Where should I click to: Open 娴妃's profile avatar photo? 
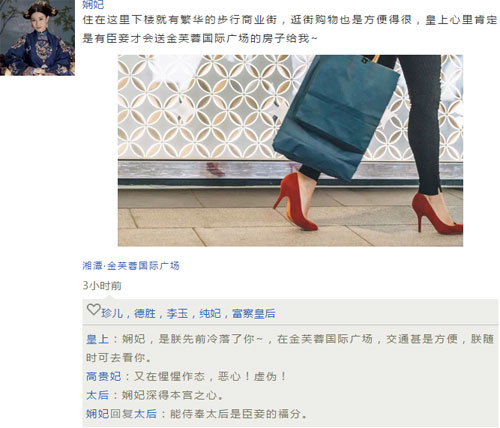[37, 38]
